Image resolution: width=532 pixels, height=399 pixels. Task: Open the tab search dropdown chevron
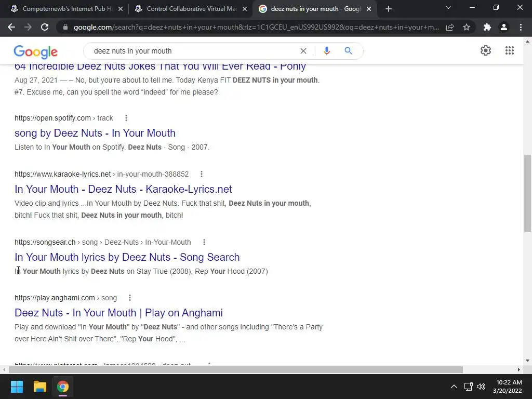pyautogui.click(x=448, y=7)
